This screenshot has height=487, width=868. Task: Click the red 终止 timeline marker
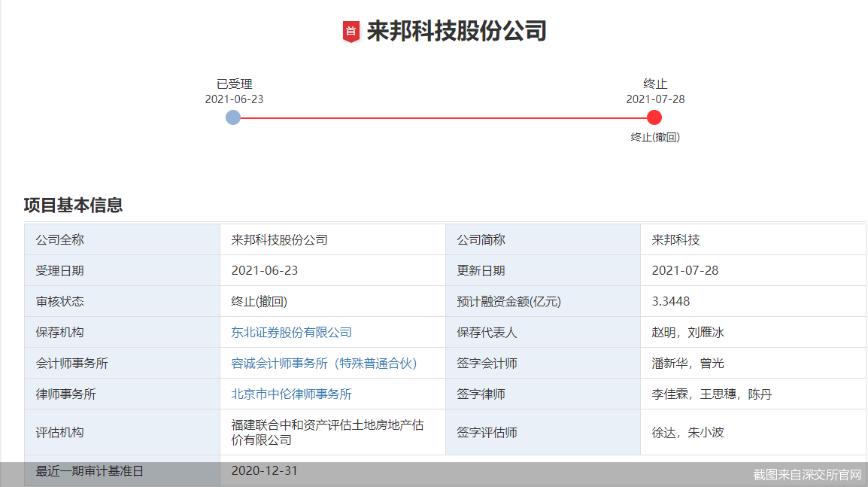coord(654,117)
